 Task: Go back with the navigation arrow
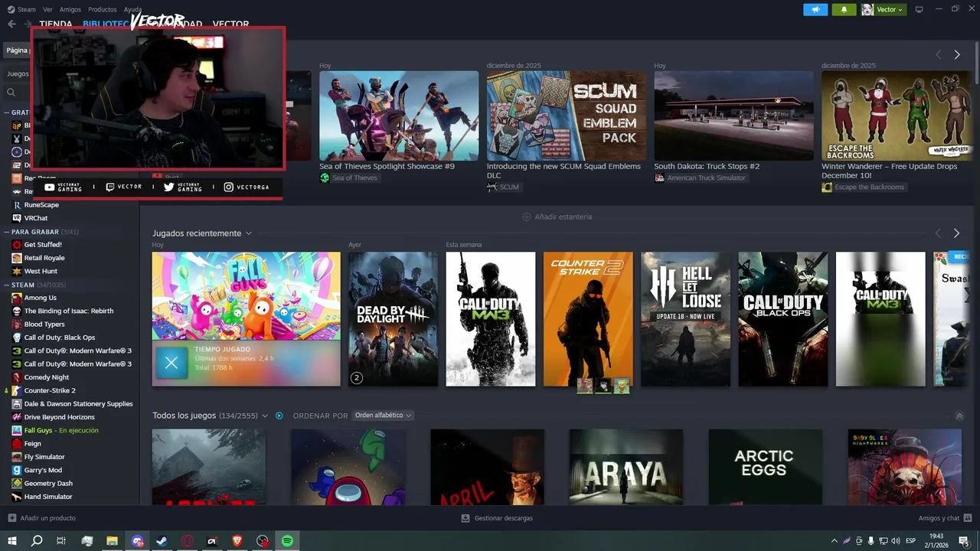11,24
